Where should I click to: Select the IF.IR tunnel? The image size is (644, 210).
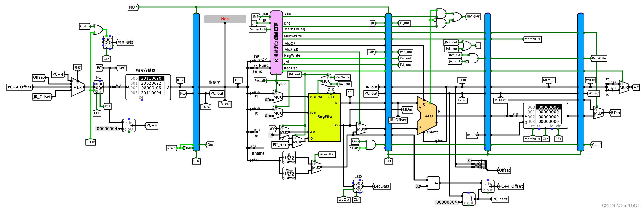coord(180,80)
